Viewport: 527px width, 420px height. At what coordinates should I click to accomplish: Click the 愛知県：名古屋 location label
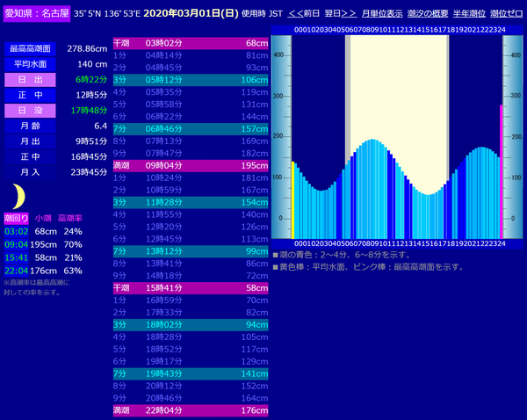[36, 14]
